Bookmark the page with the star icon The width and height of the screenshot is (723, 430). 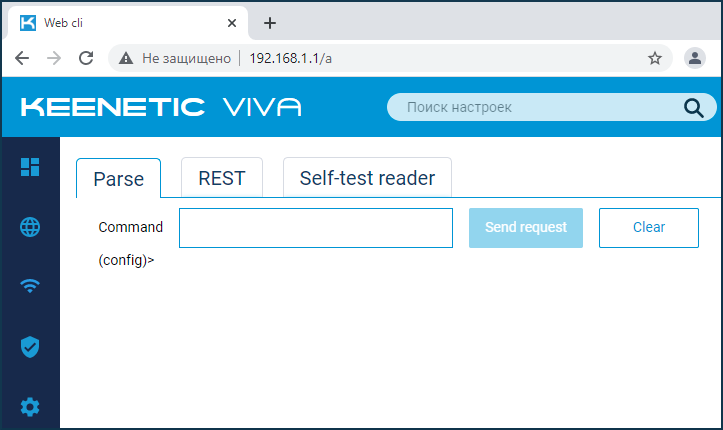pos(655,59)
